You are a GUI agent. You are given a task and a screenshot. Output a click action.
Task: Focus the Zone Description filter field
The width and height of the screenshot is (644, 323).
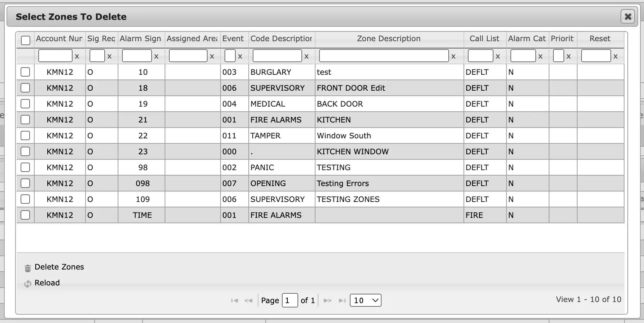384,56
